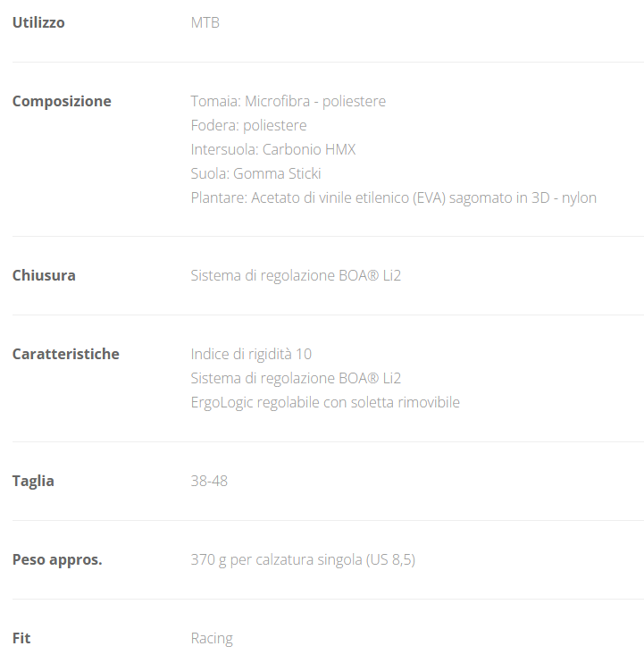The height and width of the screenshot is (663, 644).
Task: Click the Composizione row label
Action: (x=62, y=101)
